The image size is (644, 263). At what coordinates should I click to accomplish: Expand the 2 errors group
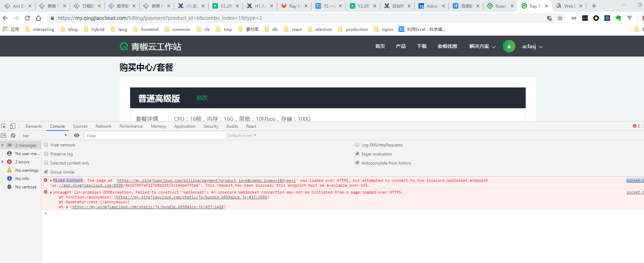[x=3, y=162]
